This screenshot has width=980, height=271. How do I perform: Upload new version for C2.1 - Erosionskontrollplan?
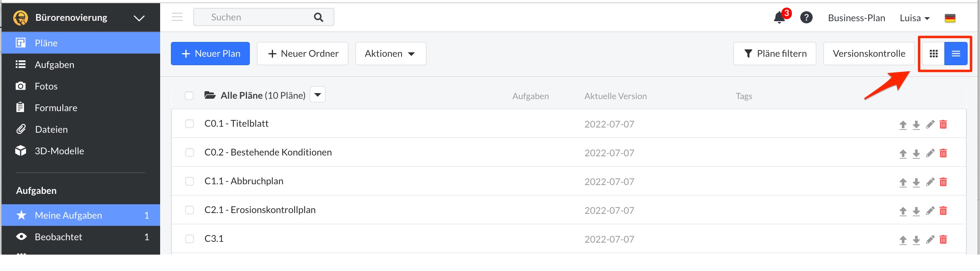pyautogui.click(x=903, y=211)
